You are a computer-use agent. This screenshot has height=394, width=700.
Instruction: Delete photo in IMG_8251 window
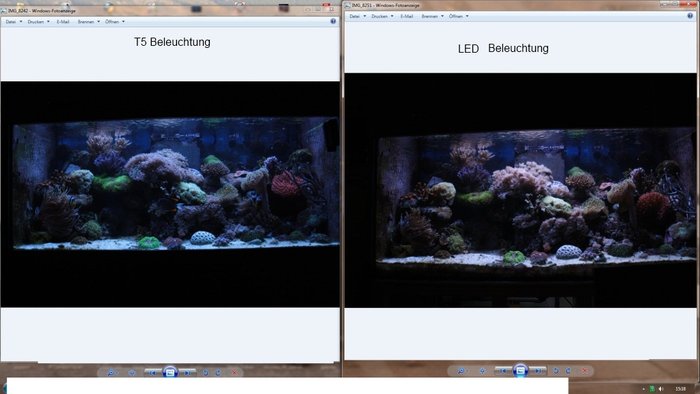tap(585, 371)
